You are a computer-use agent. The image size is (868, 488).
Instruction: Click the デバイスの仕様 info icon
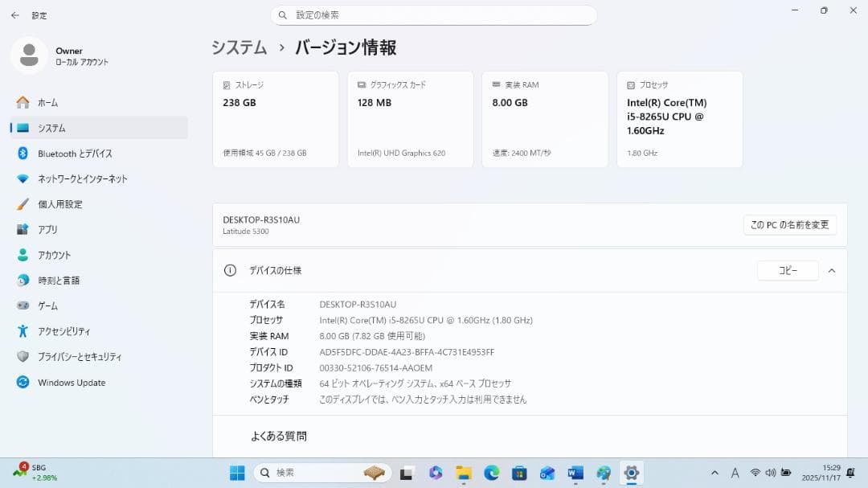pos(228,270)
